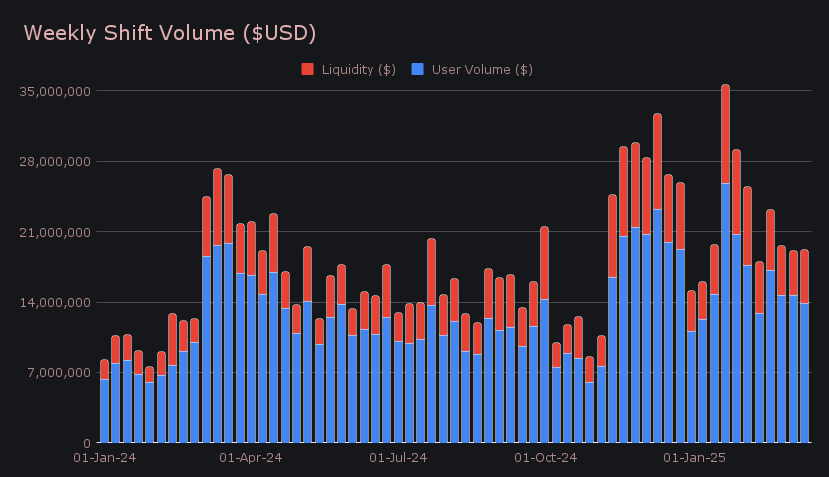Screen dimensions: 829x477
Task: Select the blue segment of the first bar
Action: (x=104, y=410)
